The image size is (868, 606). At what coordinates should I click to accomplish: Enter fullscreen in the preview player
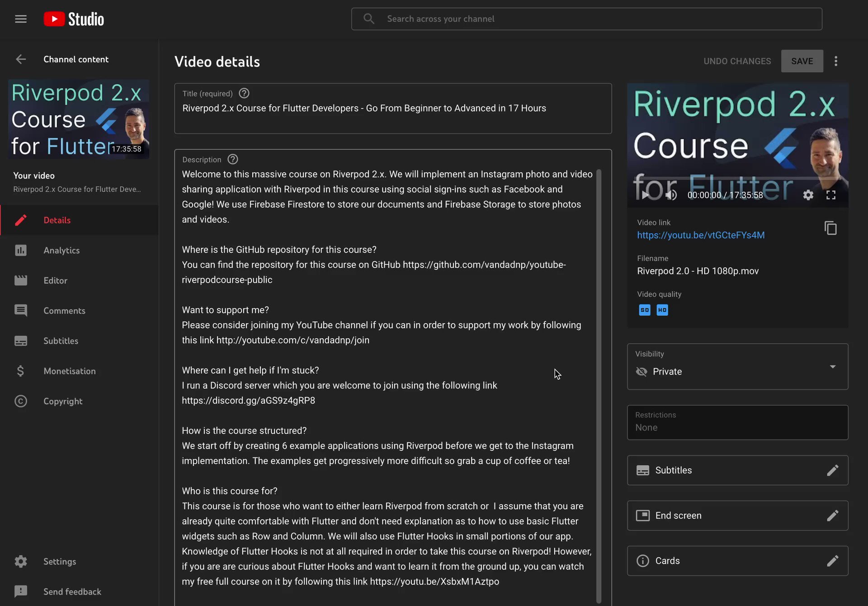point(831,195)
